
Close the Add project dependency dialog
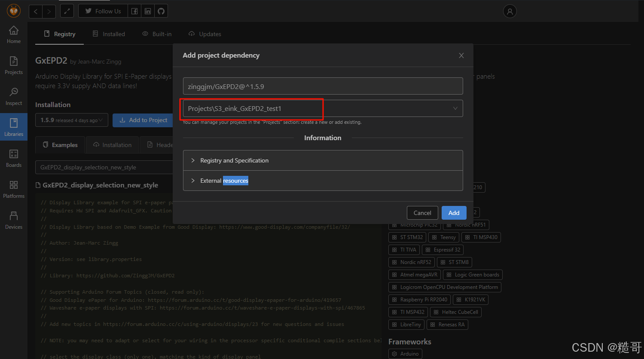click(461, 55)
